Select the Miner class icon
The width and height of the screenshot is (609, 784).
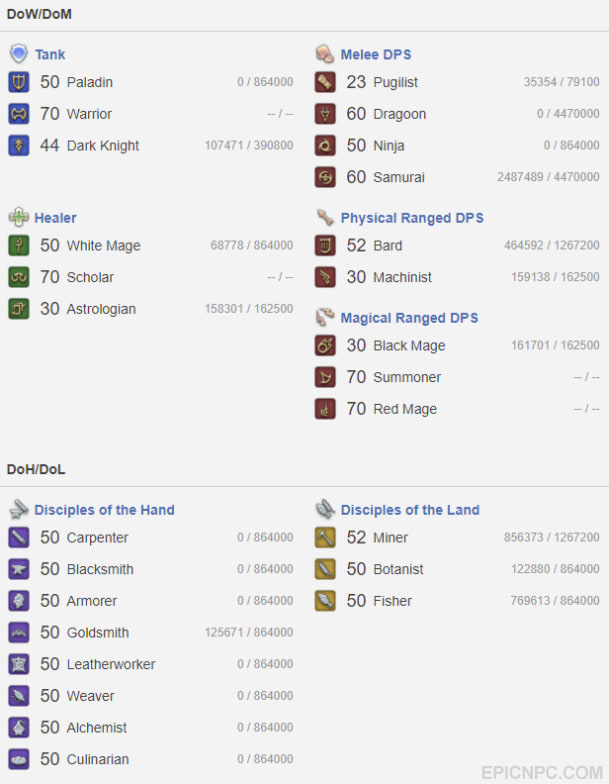tap(325, 538)
